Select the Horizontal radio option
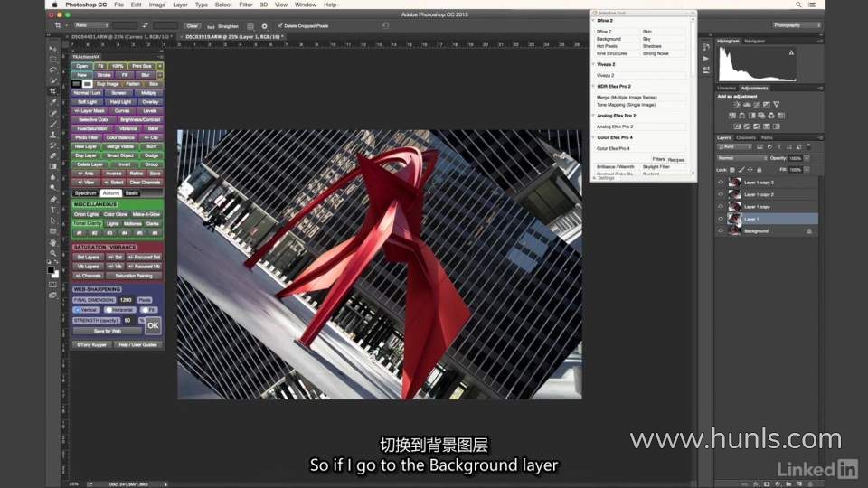The height and width of the screenshot is (488, 868). click(109, 310)
